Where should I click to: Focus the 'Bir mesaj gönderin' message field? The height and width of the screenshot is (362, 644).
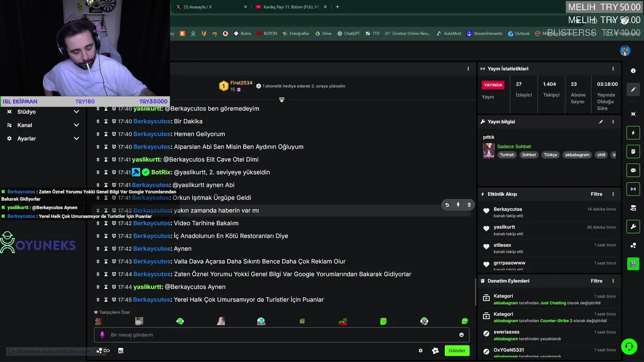(282, 335)
